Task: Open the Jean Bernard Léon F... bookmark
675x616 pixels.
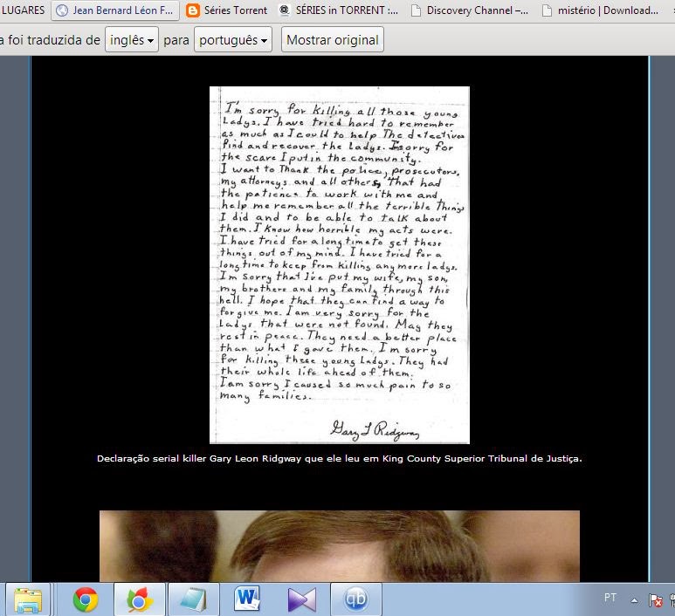Action: tap(115, 10)
